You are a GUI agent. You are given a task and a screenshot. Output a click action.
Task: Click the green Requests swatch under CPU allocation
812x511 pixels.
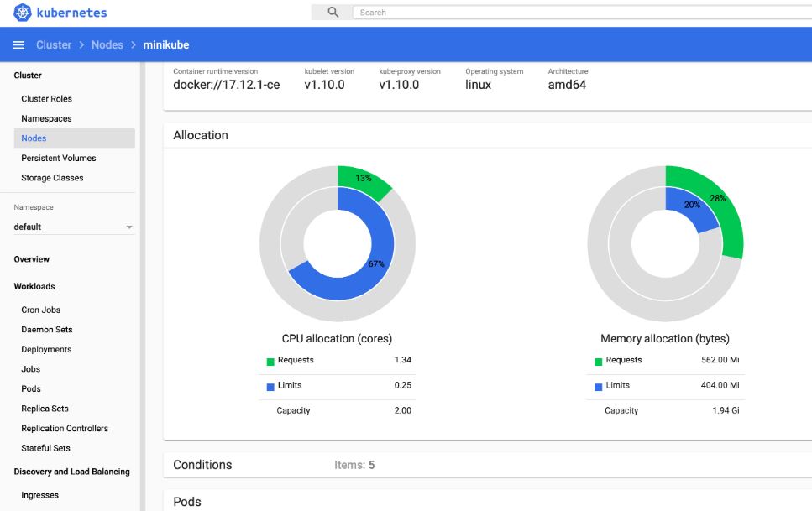[x=270, y=362]
